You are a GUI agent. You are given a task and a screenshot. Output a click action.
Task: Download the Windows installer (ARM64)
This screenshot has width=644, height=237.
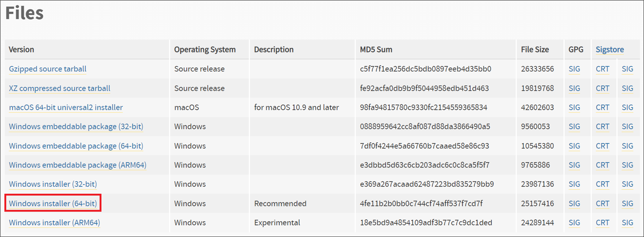[x=54, y=223]
